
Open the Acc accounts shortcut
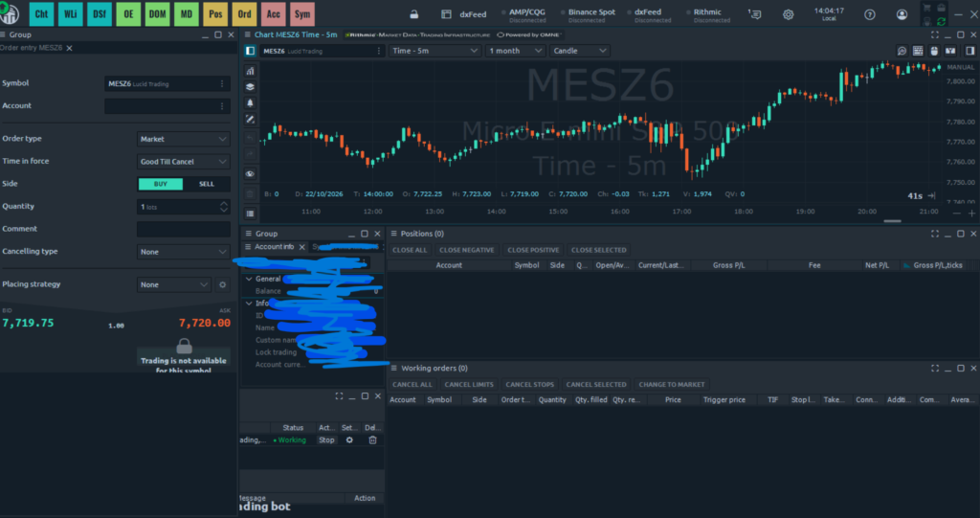tap(273, 13)
